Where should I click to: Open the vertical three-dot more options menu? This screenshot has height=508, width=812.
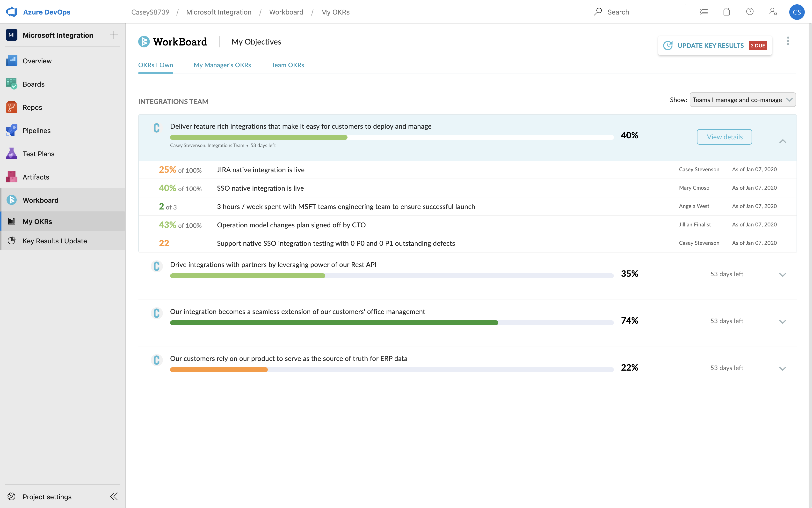(788, 41)
